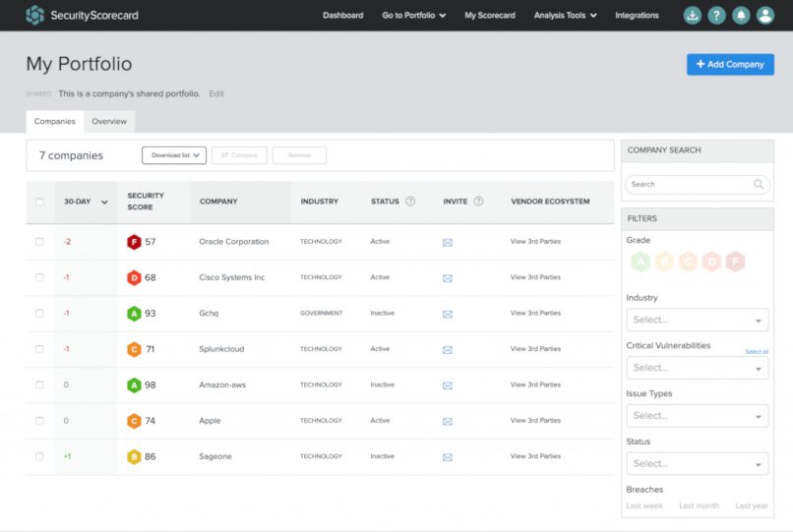This screenshot has width=793, height=532.
Task: Open the Apple company name
Action: (210, 421)
